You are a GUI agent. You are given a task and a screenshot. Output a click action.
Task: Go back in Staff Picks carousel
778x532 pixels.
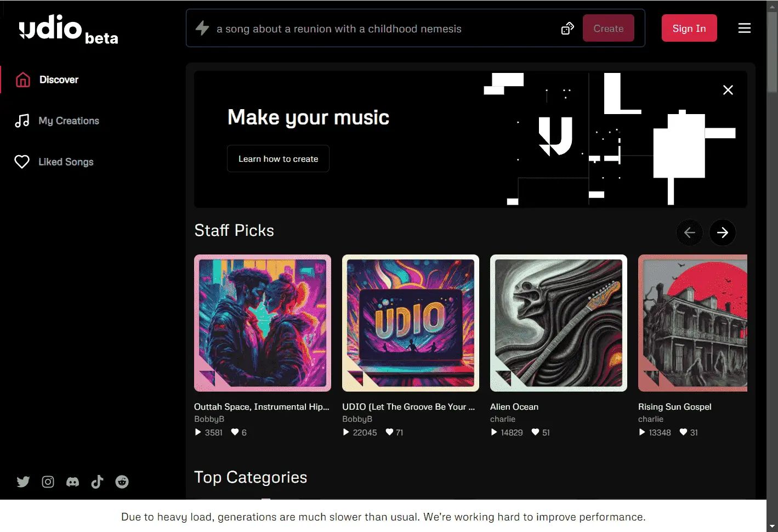click(x=690, y=233)
